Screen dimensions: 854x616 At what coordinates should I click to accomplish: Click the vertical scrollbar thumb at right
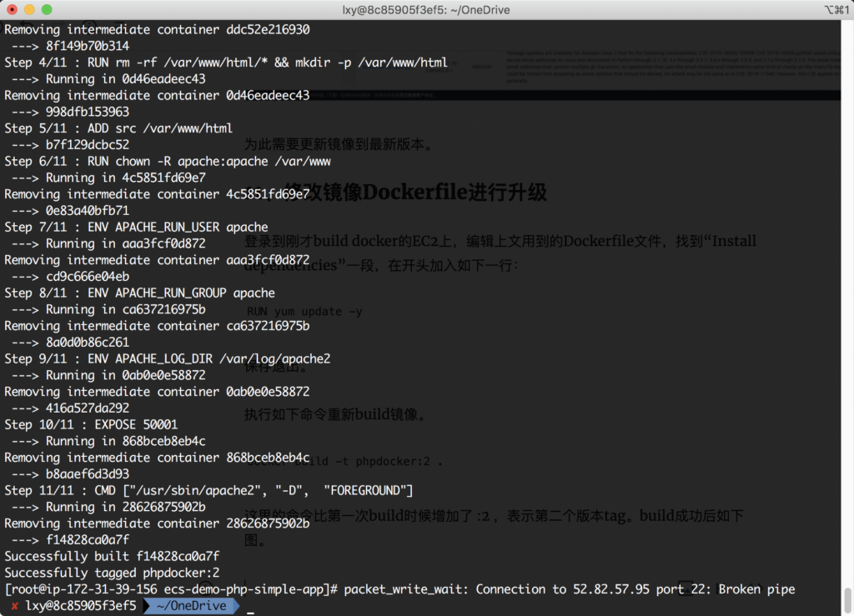click(849, 598)
